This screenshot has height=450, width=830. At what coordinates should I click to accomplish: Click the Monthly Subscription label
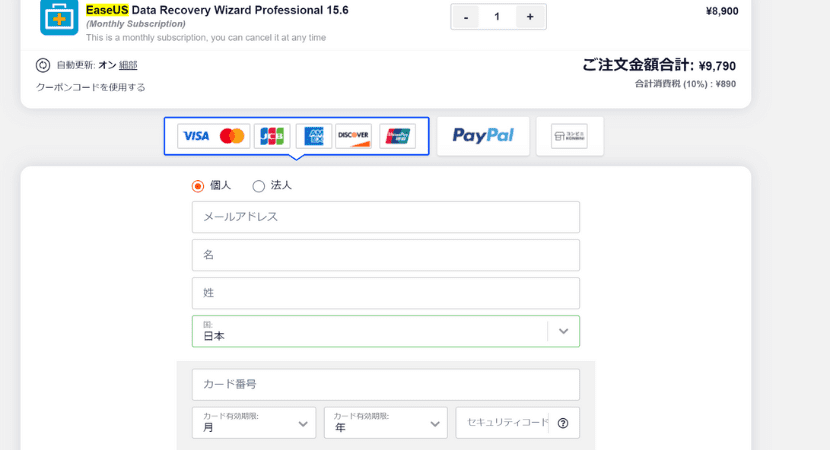(x=136, y=24)
